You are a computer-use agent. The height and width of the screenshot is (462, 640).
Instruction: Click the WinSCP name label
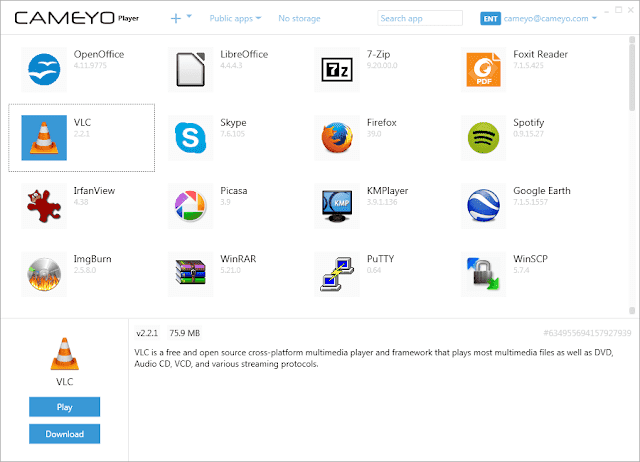[x=530, y=259]
